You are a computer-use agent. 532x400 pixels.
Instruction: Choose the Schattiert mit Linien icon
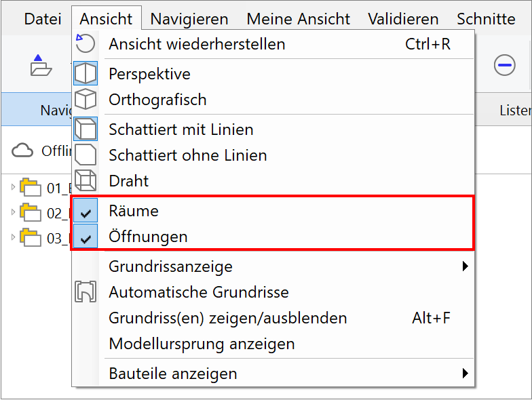click(x=85, y=129)
